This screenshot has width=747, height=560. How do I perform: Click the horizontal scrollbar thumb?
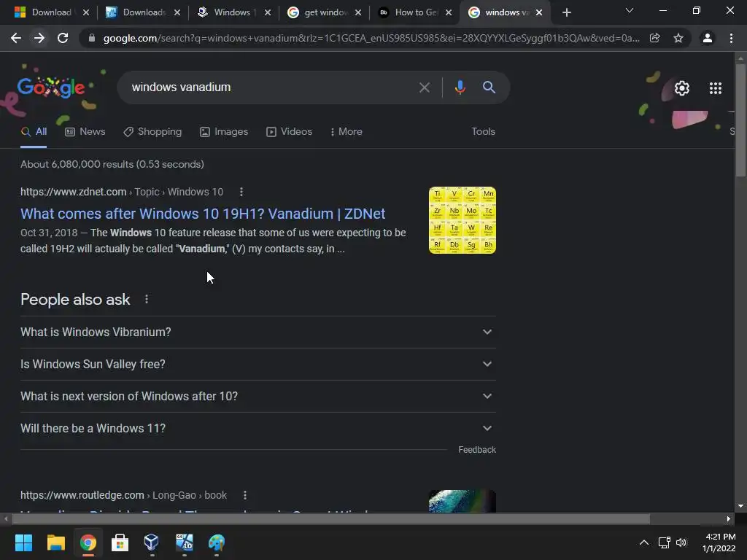point(330,518)
